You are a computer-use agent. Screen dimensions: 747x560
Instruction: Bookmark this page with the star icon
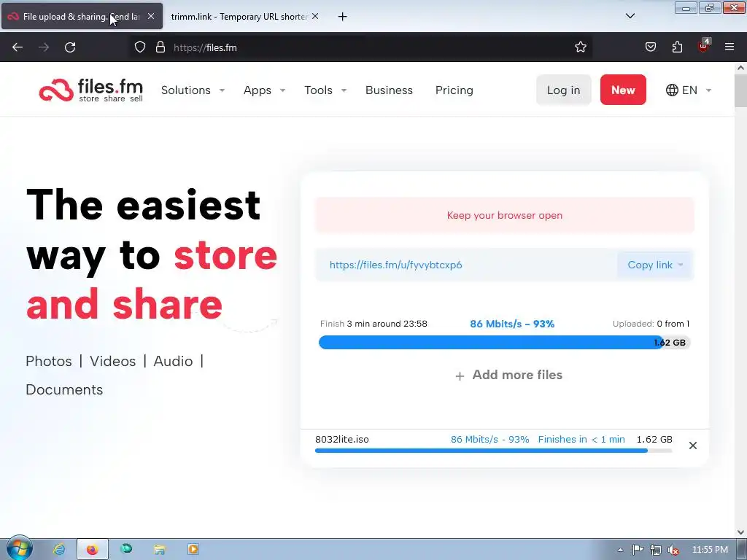[x=580, y=47]
